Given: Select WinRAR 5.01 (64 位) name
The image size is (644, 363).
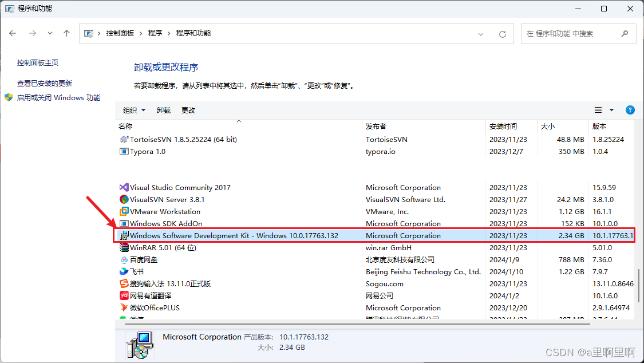Looking at the screenshot, I should point(163,247).
